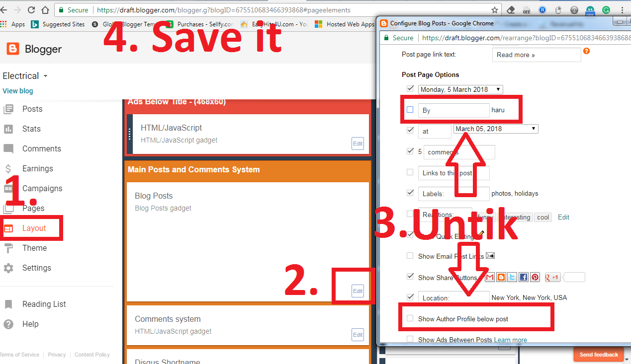This screenshot has width=631, height=364.
Task: Click the Twitter share icon
Action: click(512, 277)
